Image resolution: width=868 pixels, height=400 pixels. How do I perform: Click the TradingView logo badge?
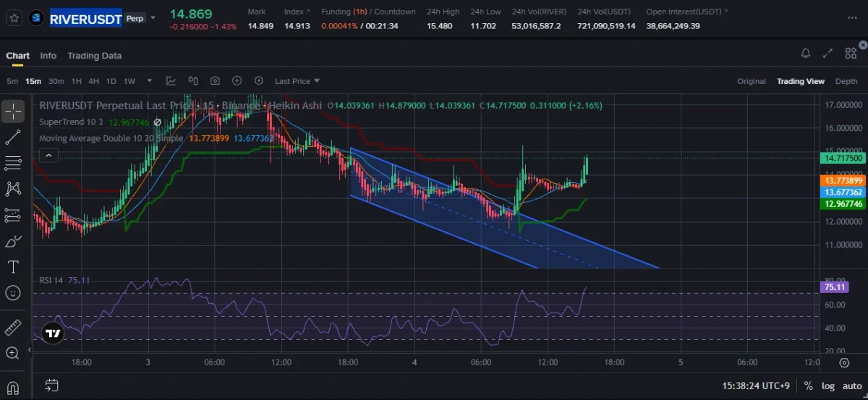click(53, 333)
